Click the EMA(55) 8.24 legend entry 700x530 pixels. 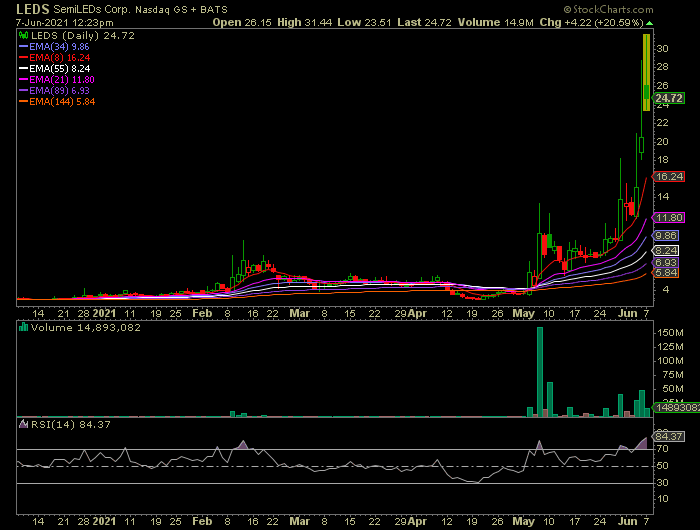point(54,68)
